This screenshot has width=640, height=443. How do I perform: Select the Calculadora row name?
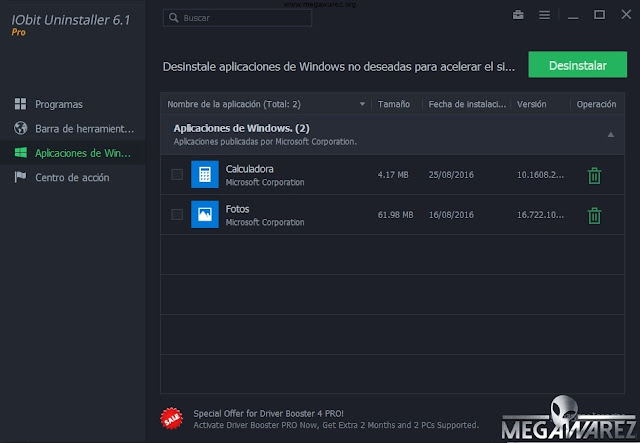249,169
